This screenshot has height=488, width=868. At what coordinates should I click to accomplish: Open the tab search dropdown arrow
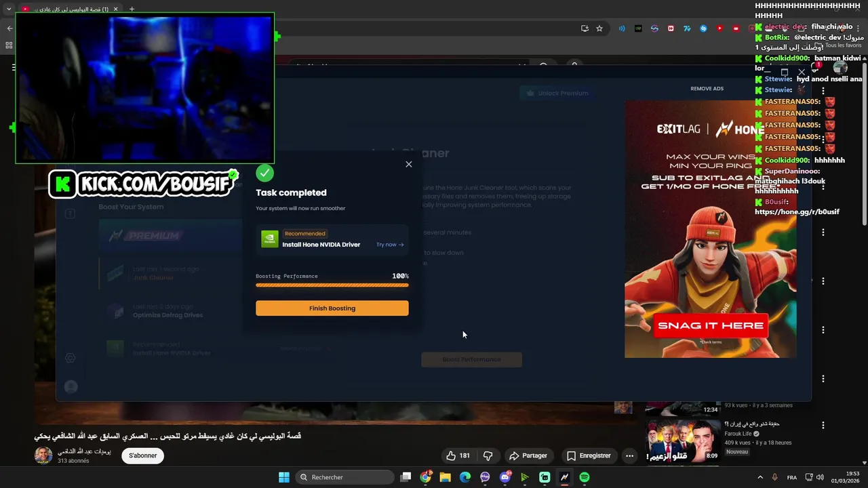coord(9,9)
